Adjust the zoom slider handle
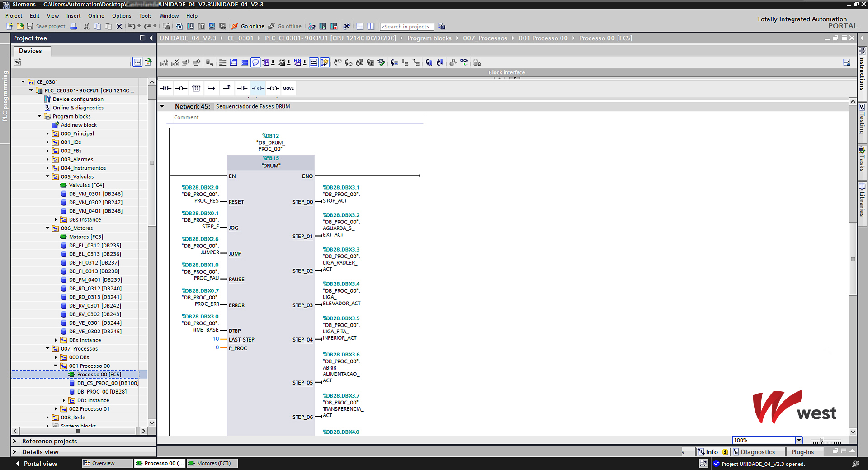This screenshot has width=868, height=470. point(821,440)
